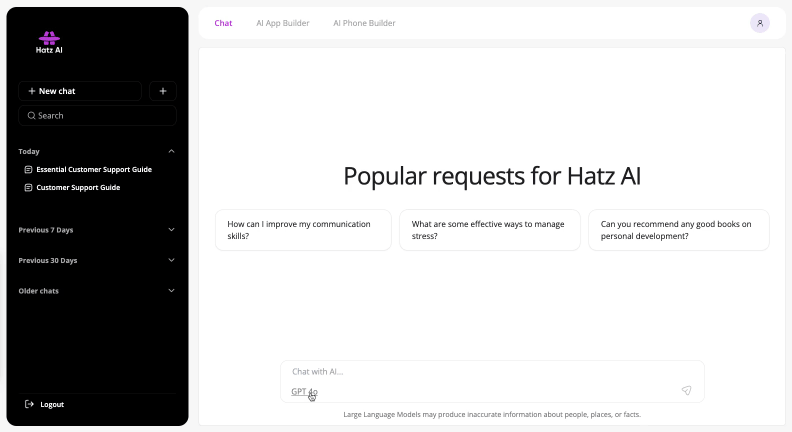This screenshot has height=432, width=792.
Task: Open Essential Customer Support Guide chat
Action: pos(94,169)
